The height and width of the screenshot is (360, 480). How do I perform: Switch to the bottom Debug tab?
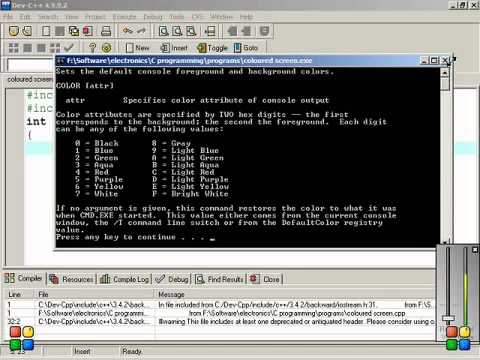click(x=172, y=279)
